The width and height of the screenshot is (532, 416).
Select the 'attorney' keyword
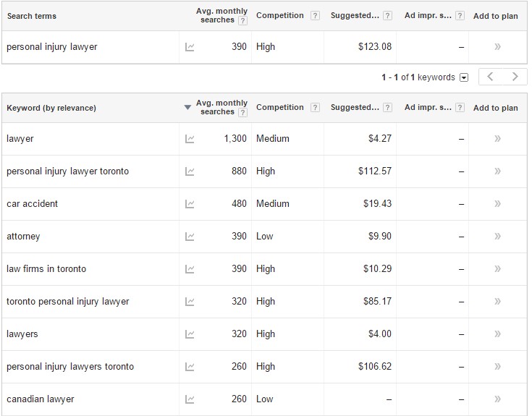click(x=23, y=237)
